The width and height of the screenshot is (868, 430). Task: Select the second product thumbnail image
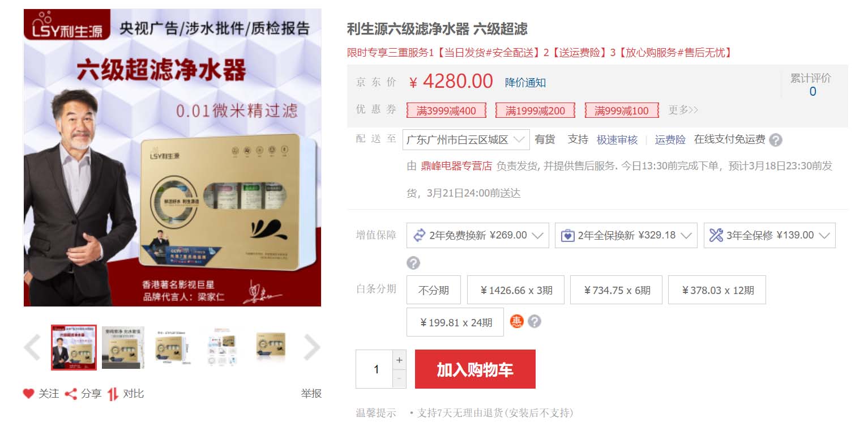(123, 347)
